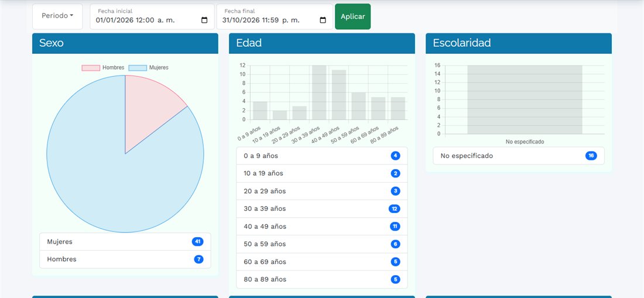Open the Periodo dropdown
644x298 pixels.
[57, 16]
